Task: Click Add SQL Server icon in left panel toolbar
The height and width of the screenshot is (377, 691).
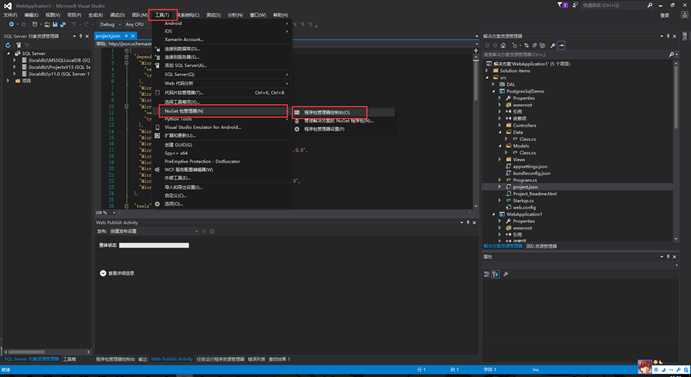Action: [x=19, y=45]
